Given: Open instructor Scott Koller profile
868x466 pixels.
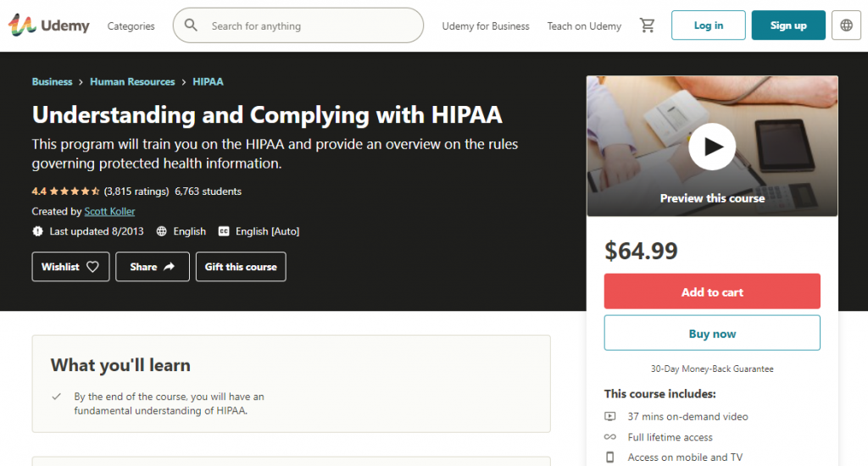Looking at the screenshot, I should (x=109, y=212).
